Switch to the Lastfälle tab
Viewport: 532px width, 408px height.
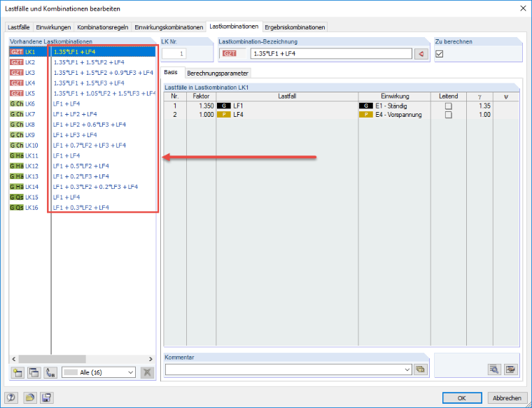(x=19, y=27)
